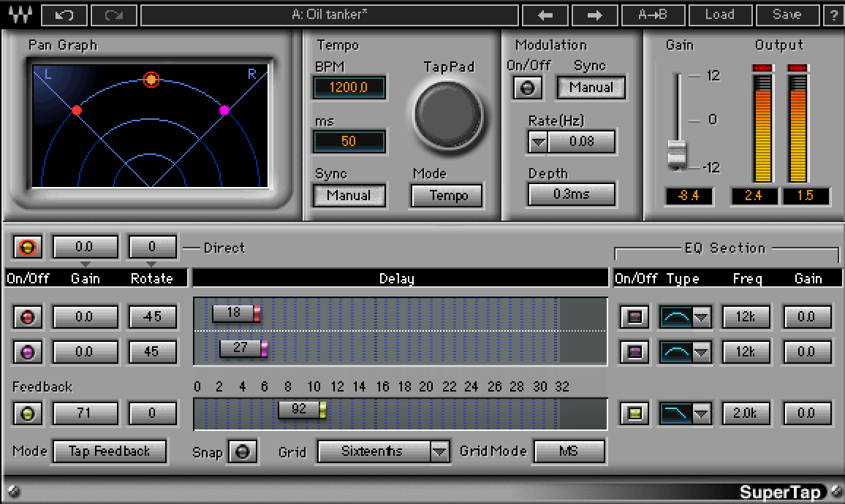Image resolution: width=845 pixels, height=504 pixels.
Task: Reset the right output clip indicator
Action: point(797,68)
